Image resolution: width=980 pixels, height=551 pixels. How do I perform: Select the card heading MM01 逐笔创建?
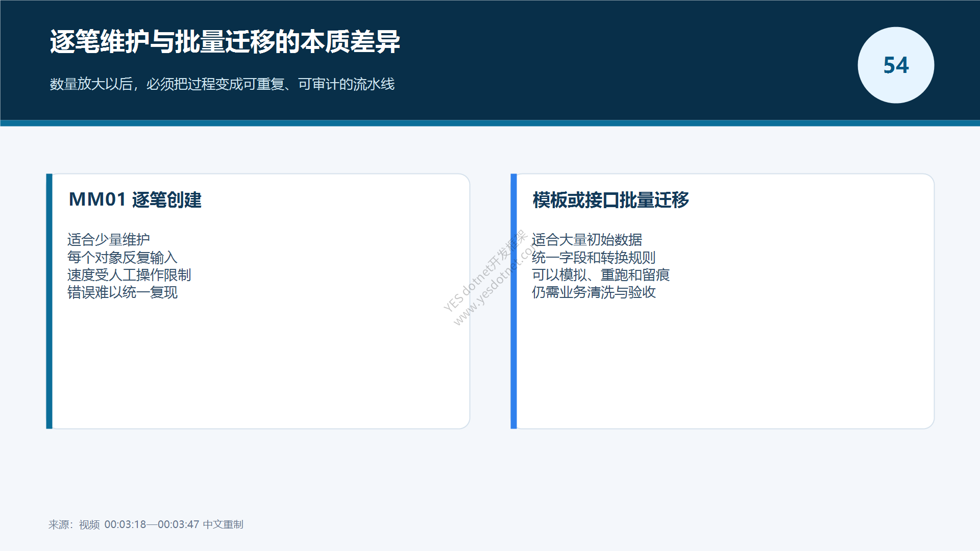(135, 199)
